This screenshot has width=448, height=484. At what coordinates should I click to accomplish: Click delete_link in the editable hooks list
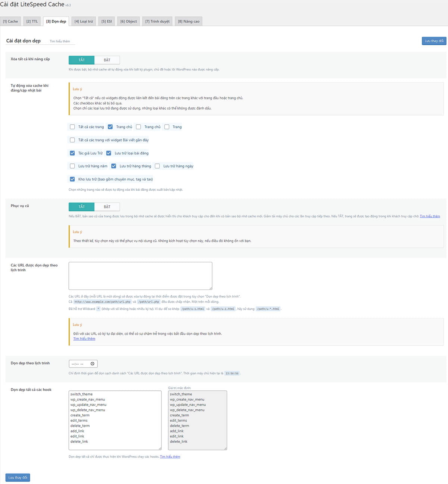click(79, 441)
